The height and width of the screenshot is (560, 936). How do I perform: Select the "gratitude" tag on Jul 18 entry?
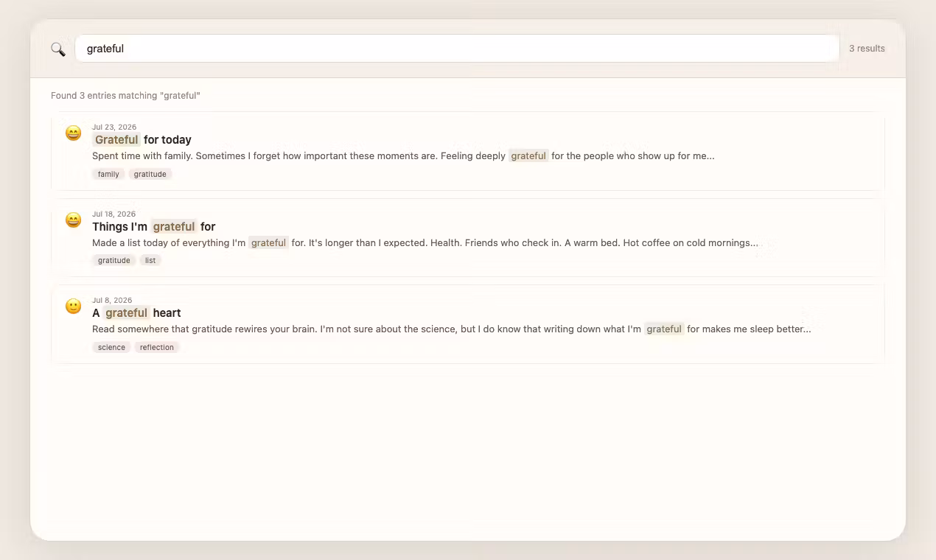pos(114,261)
